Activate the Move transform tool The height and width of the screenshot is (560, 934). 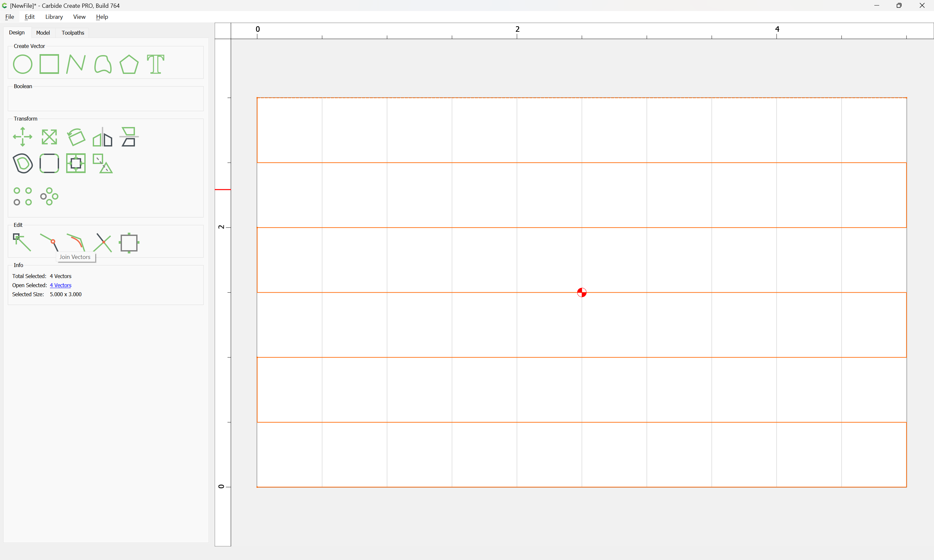point(23,137)
